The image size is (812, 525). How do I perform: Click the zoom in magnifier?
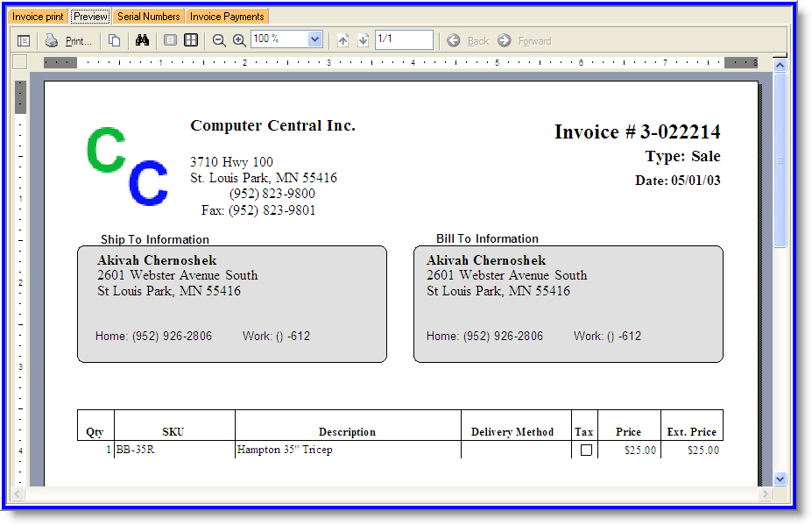click(x=238, y=40)
